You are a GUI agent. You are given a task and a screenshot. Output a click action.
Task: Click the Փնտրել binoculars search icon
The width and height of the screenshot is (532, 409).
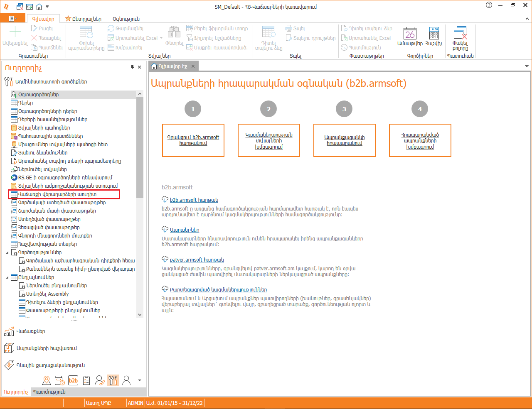click(x=174, y=35)
